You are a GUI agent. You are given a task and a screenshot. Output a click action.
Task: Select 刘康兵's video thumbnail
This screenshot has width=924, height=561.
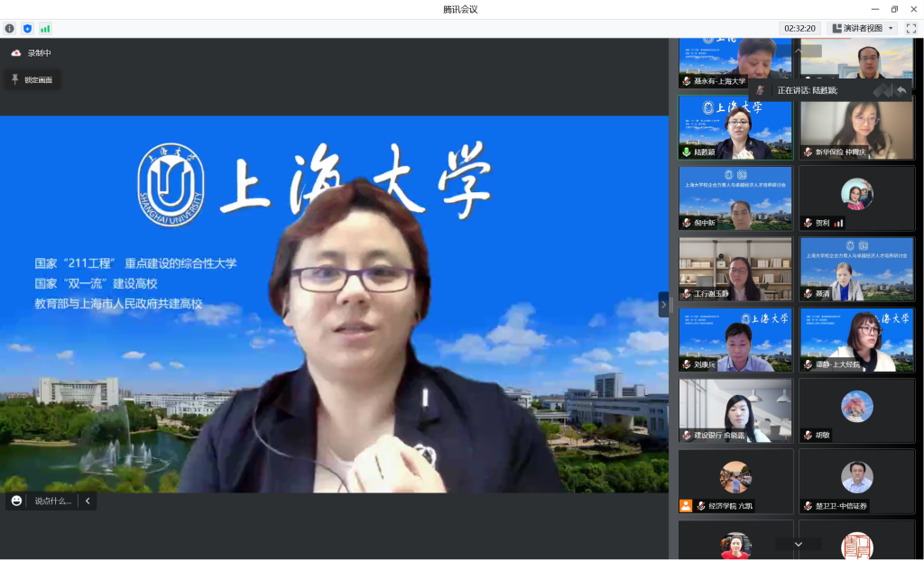coord(735,339)
